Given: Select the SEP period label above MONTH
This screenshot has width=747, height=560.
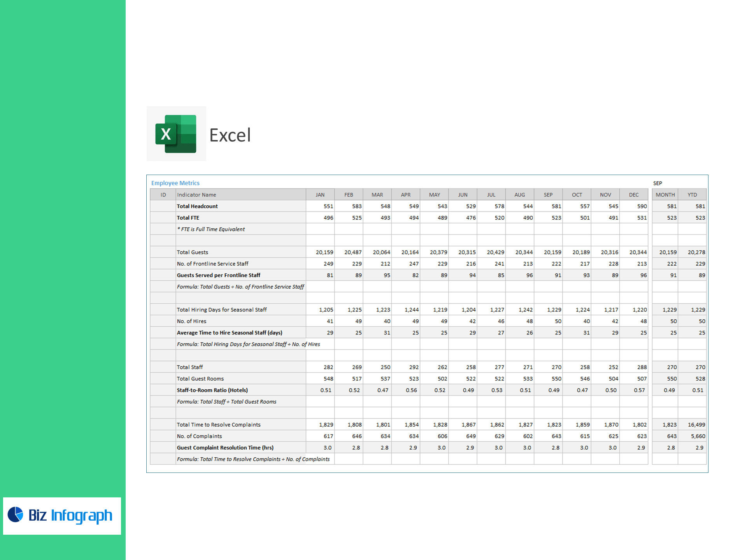Looking at the screenshot, I should [x=657, y=183].
